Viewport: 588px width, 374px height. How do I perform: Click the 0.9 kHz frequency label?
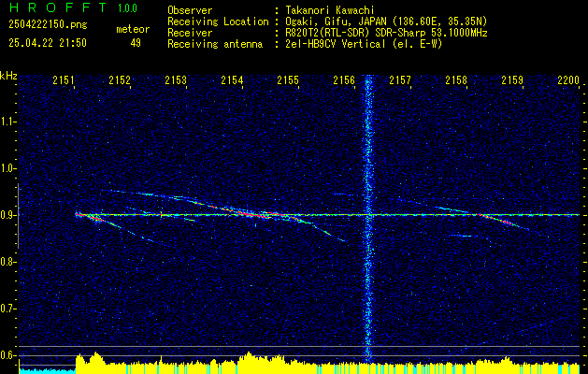pyautogui.click(x=7, y=215)
